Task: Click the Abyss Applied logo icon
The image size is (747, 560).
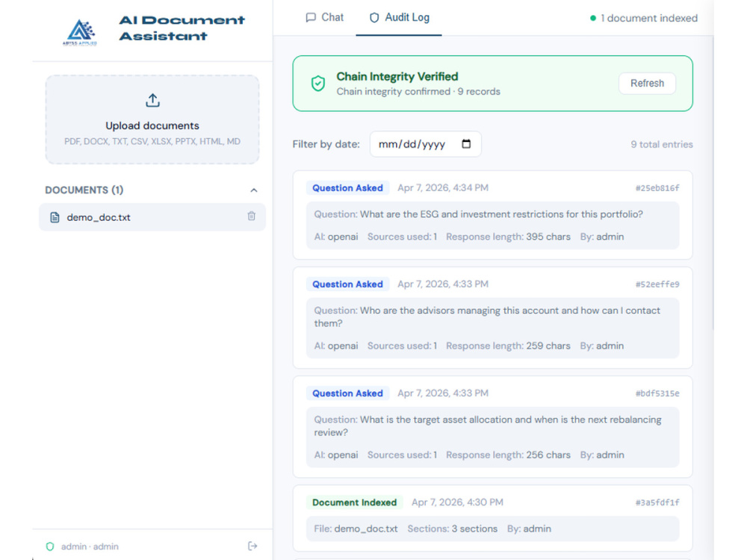Action: point(80,32)
